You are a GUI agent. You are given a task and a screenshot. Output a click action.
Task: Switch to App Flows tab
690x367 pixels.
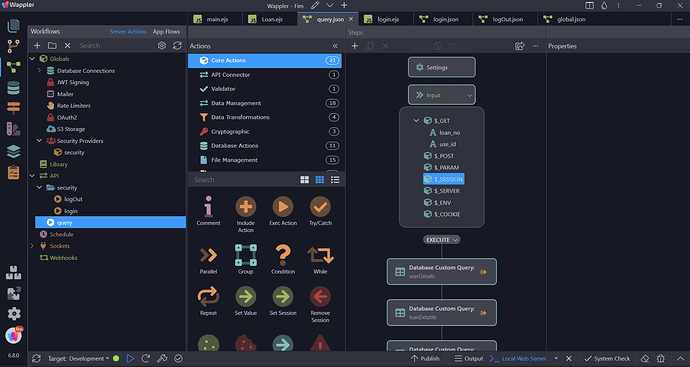point(166,32)
